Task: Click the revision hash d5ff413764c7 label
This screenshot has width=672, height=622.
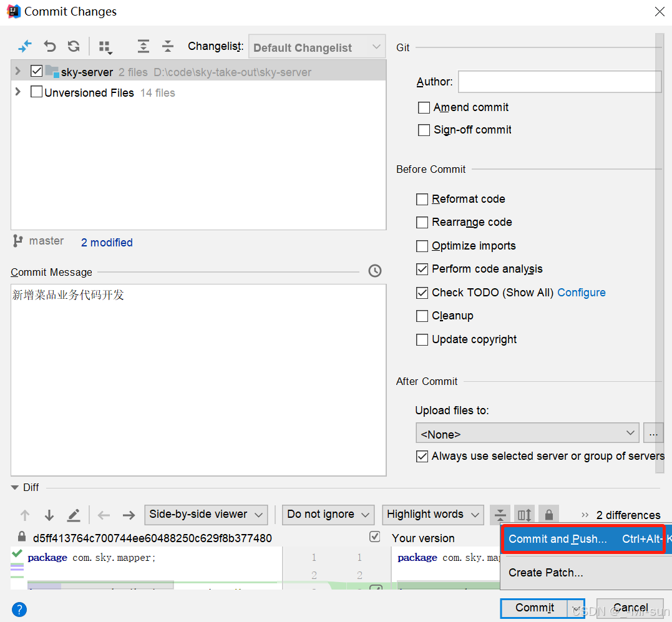Action: coord(152,538)
